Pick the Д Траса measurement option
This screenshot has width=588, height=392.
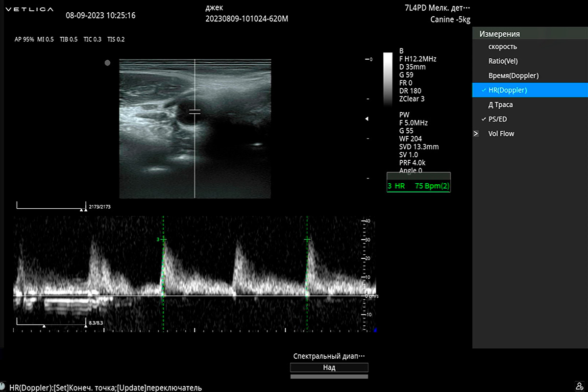coord(500,105)
